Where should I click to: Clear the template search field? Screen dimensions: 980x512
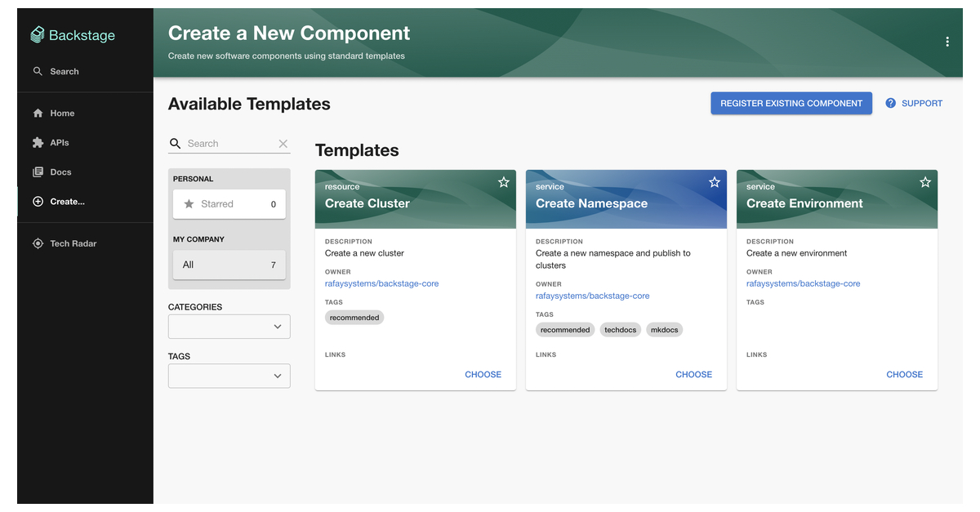[x=283, y=143]
